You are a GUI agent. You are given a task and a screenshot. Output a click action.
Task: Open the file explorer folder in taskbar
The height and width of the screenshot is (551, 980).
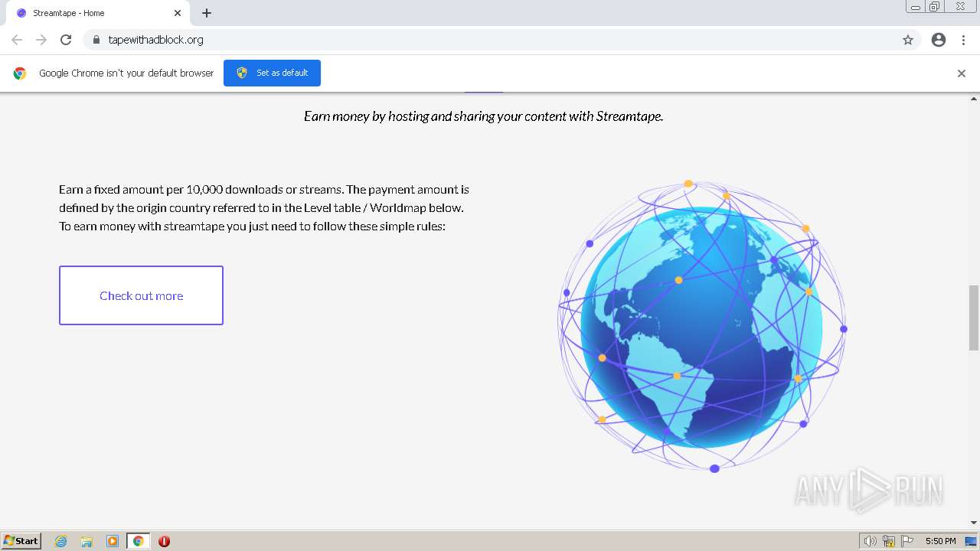click(x=87, y=541)
